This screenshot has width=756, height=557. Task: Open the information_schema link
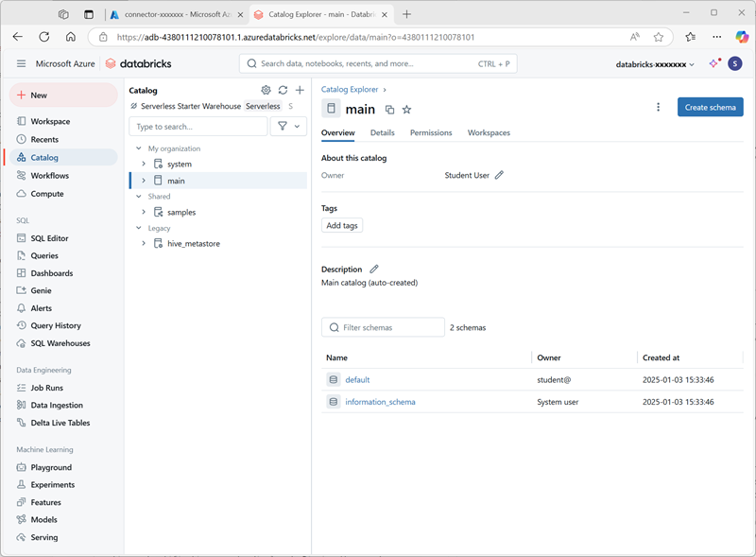(380, 402)
